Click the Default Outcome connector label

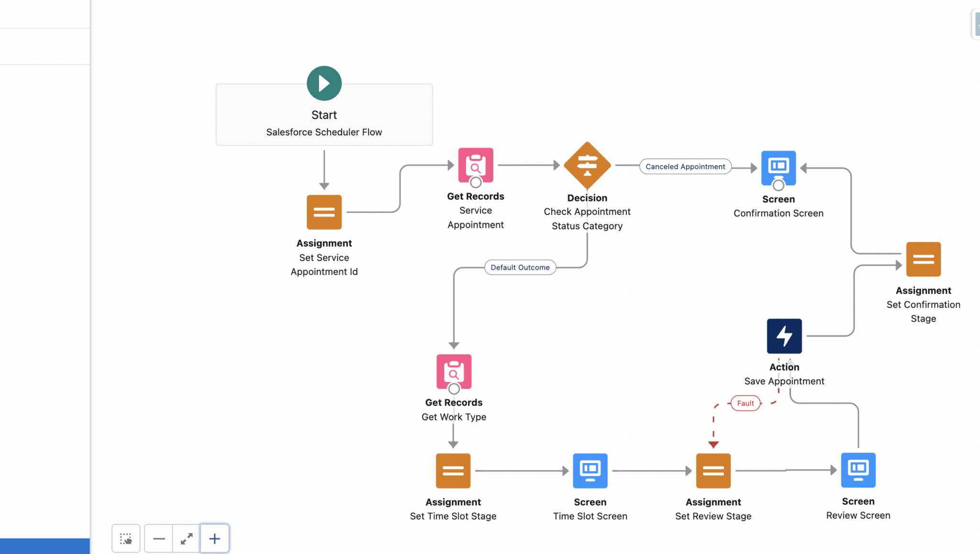(x=520, y=267)
